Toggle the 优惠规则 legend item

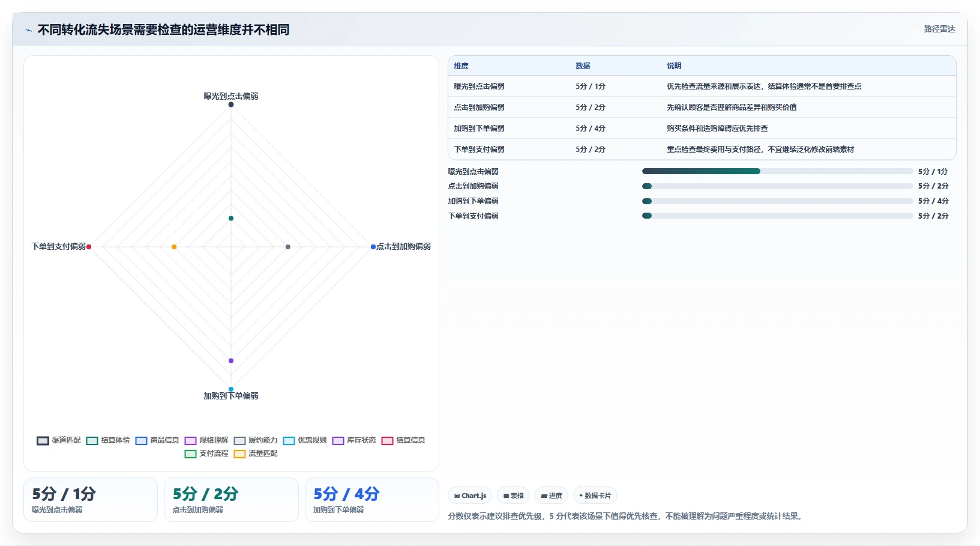(x=305, y=440)
